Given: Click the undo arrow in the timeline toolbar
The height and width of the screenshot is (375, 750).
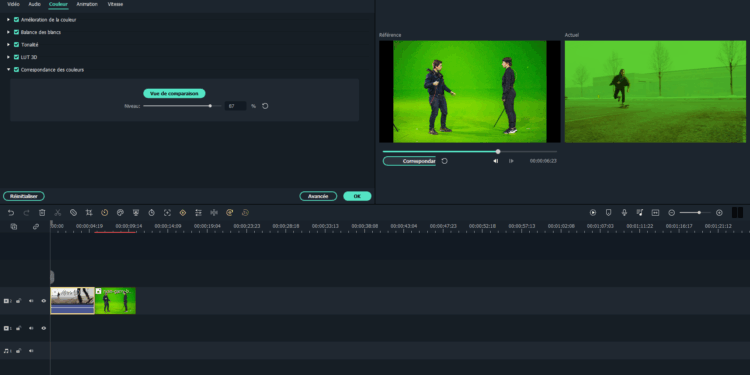Looking at the screenshot, I should tap(11, 213).
